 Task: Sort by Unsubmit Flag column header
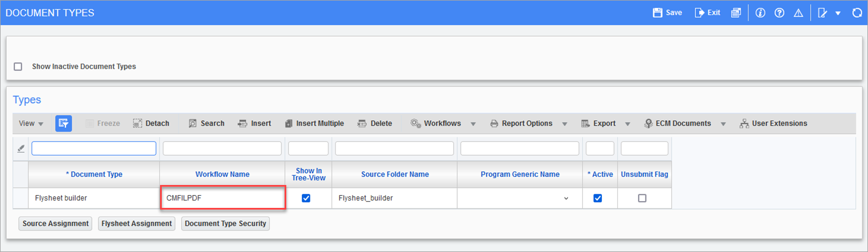tap(645, 174)
